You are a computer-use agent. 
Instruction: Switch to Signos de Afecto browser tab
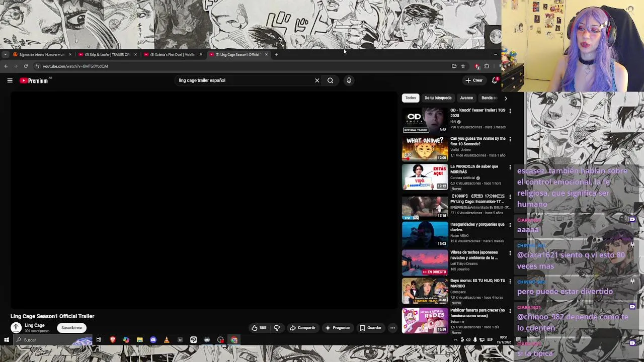pos(42,54)
